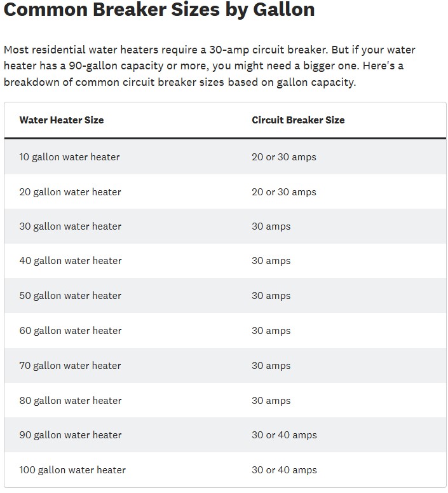The width and height of the screenshot is (448, 493).
Task: Click "20 or 30 amps" in the 20 gallon row
Action: (x=283, y=192)
